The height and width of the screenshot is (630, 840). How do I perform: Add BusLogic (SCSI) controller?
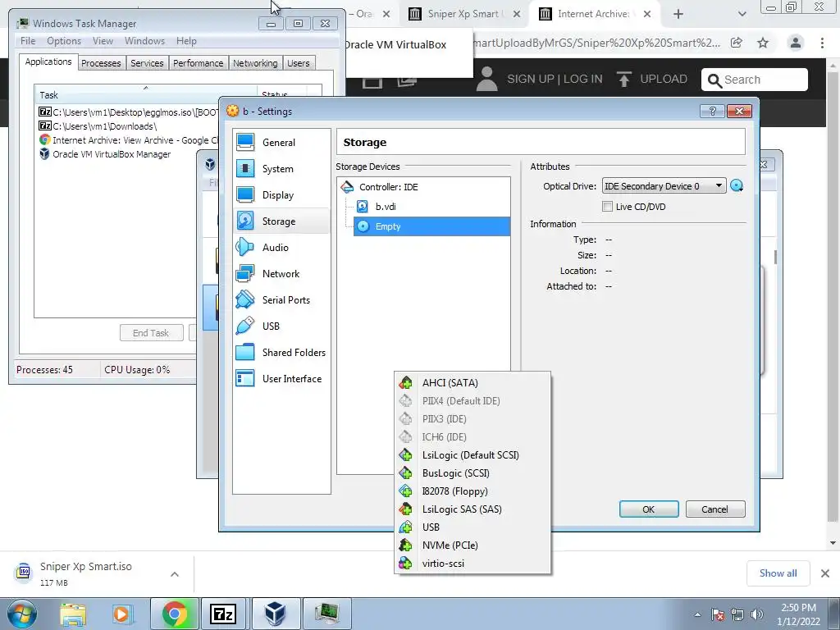pos(472,473)
